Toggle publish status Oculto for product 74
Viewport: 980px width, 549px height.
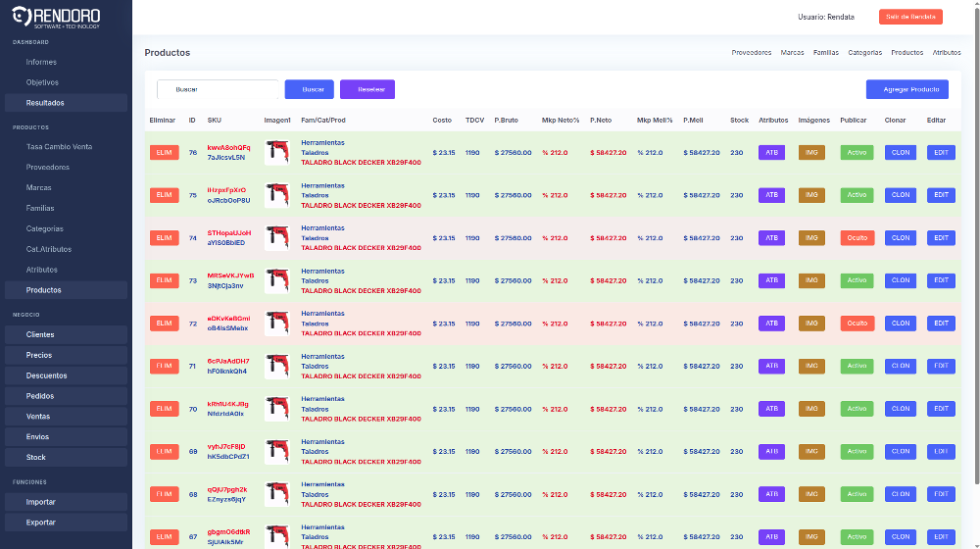pos(857,238)
